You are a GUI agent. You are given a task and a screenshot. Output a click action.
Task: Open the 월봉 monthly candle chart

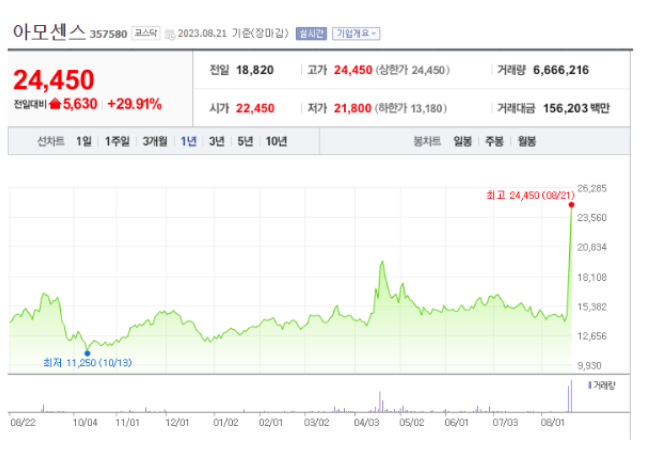click(527, 141)
